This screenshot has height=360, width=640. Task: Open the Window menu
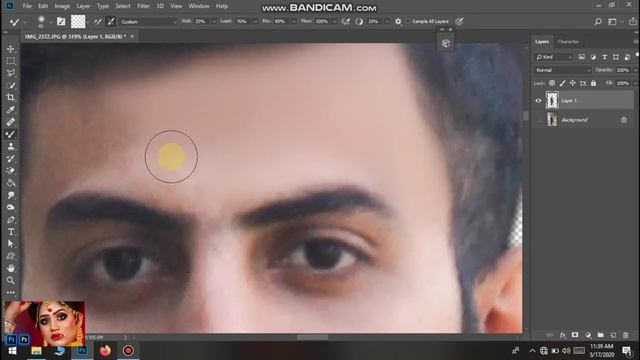pos(199,6)
